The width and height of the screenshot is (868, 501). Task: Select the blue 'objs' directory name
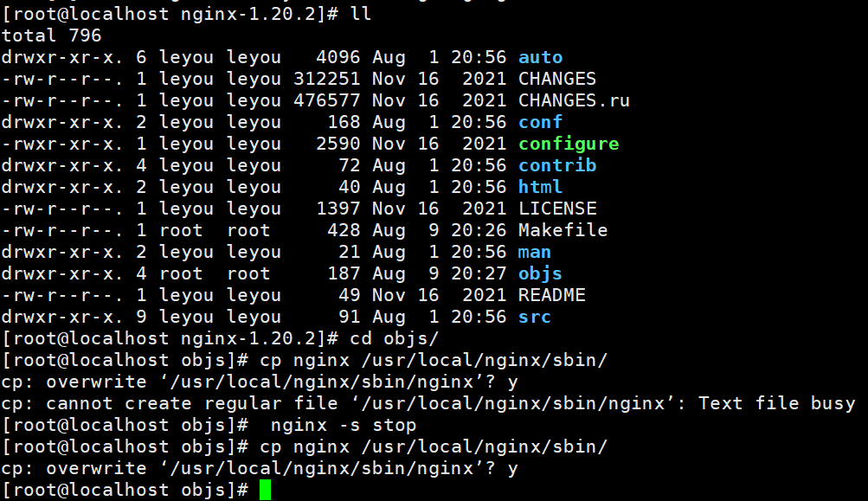click(540, 273)
